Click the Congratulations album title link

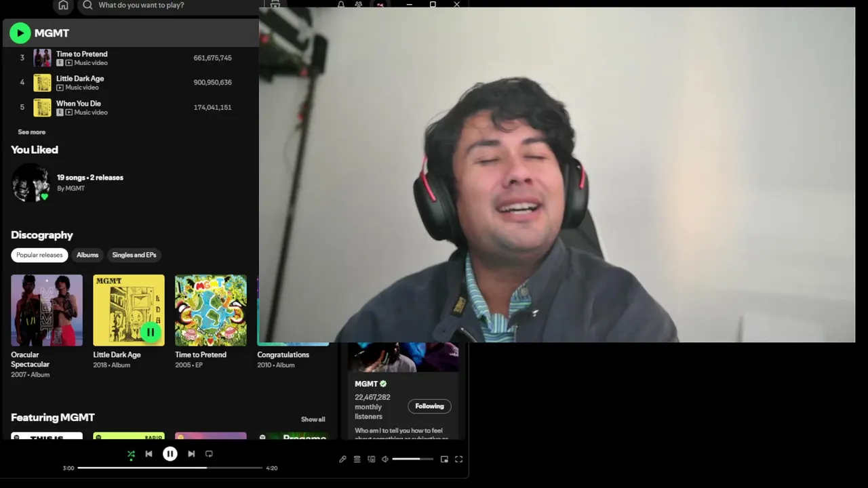click(283, 354)
